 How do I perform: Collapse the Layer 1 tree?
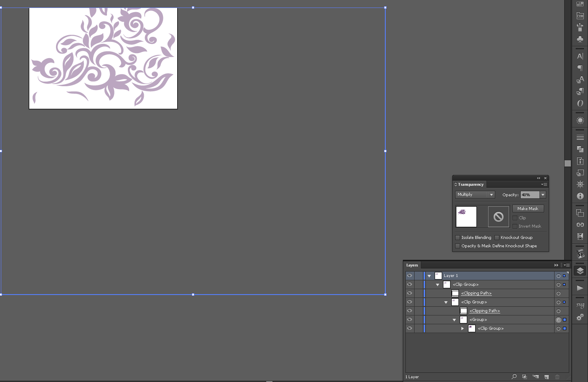(x=429, y=276)
